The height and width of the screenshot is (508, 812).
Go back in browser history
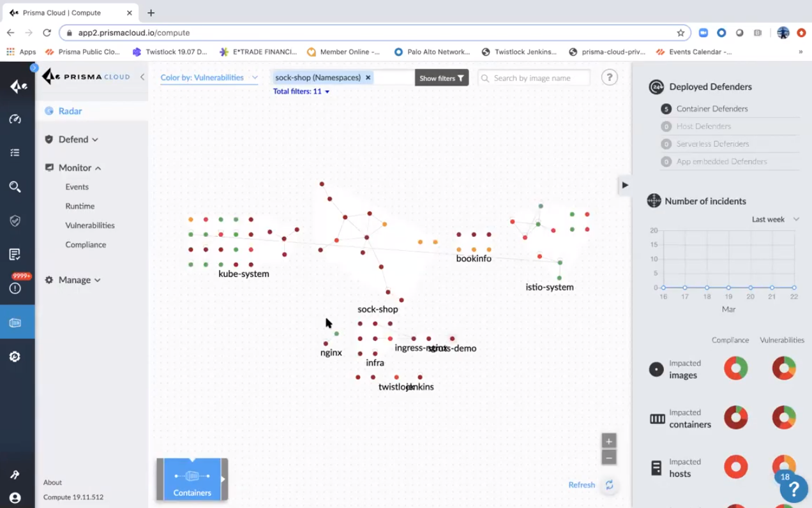click(x=11, y=33)
